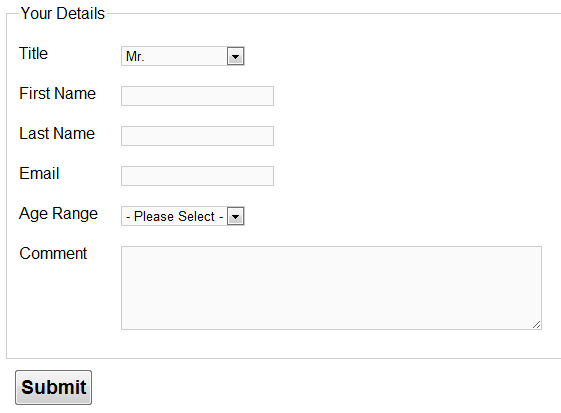
Task: Click the Submit button
Action: tap(53, 388)
